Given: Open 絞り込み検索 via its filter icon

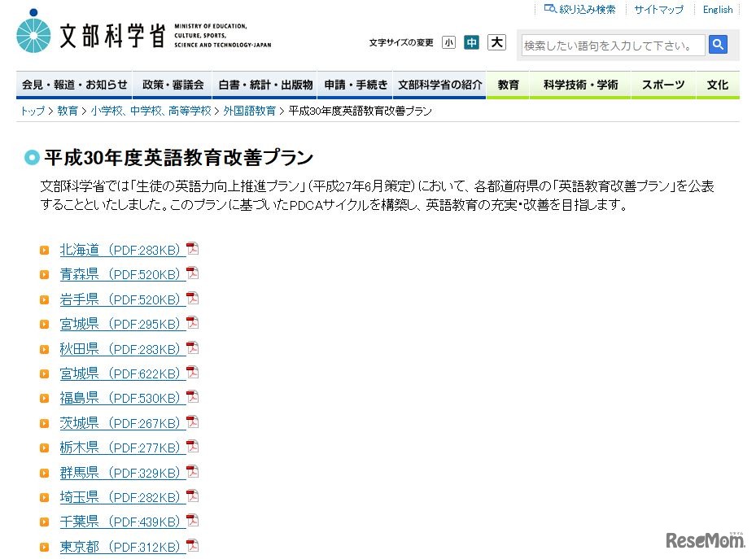Looking at the screenshot, I should click(x=579, y=9).
